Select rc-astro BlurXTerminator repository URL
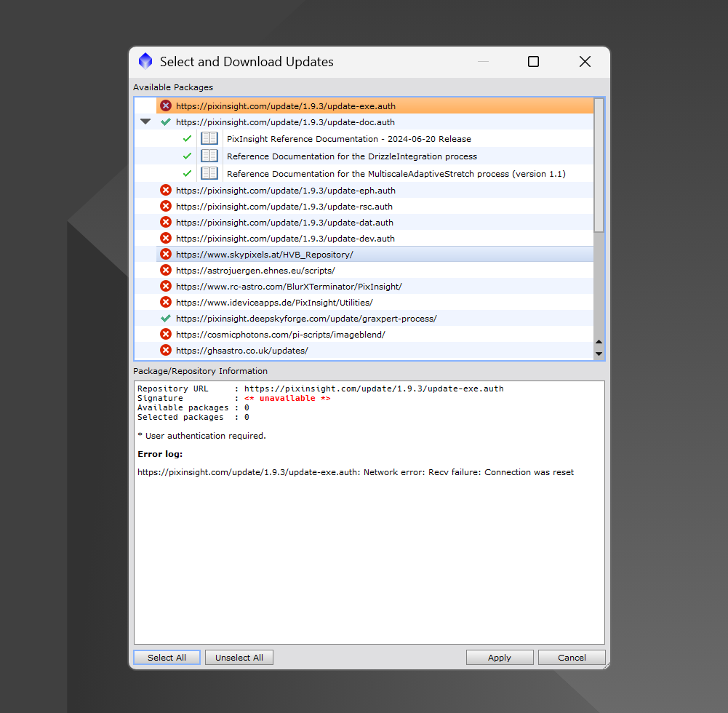Viewport: 728px width, 713px height. pos(289,287)
